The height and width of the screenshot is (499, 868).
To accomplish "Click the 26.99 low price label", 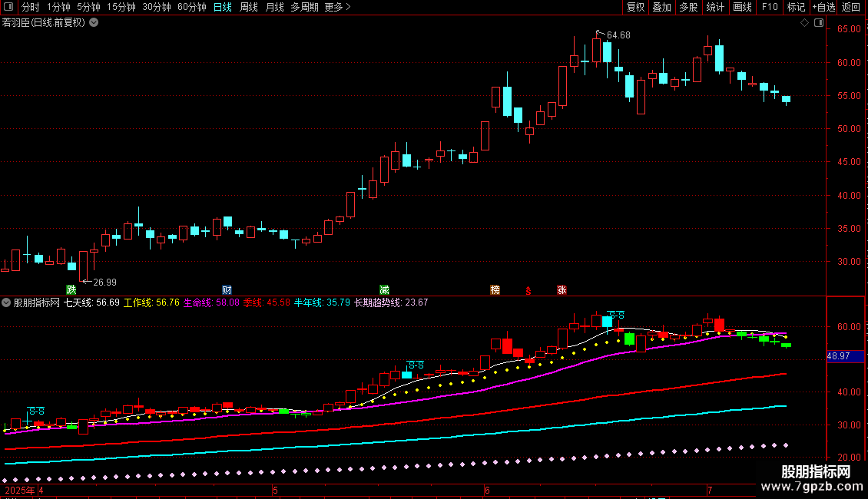I will pyautogui.click(x=104, y=283).
